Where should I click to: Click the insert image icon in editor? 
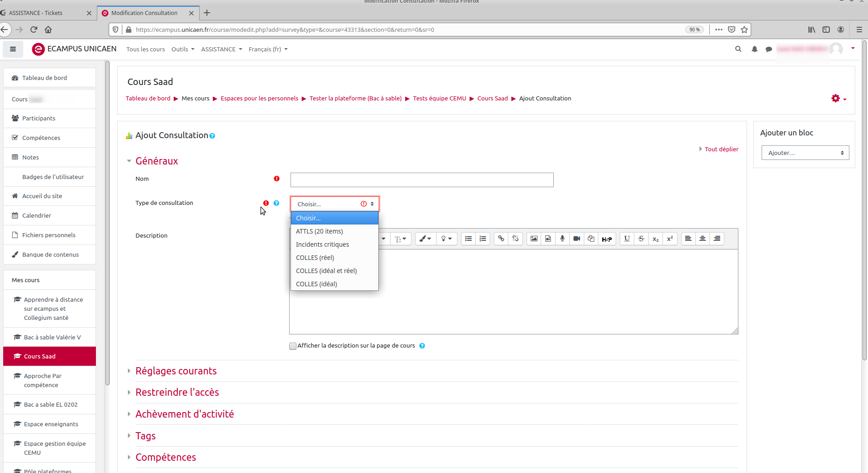(x=534, y=239)
